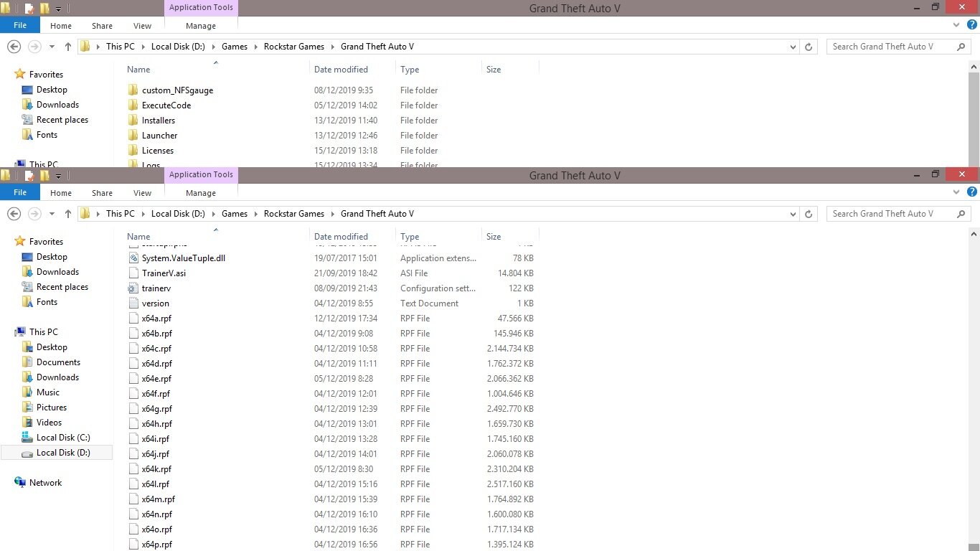Click the Documents folder icon under This PC
980x551 pixels.
[27, 362]
